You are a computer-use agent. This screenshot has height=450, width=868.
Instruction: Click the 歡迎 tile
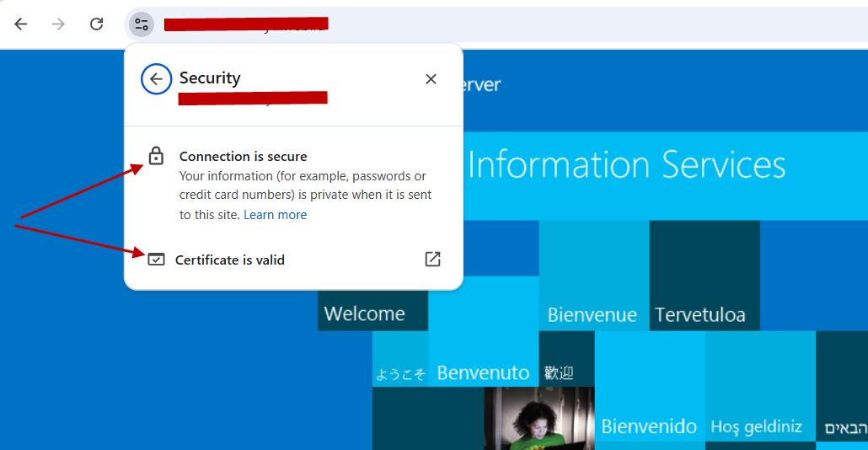[x=566, y=359]
